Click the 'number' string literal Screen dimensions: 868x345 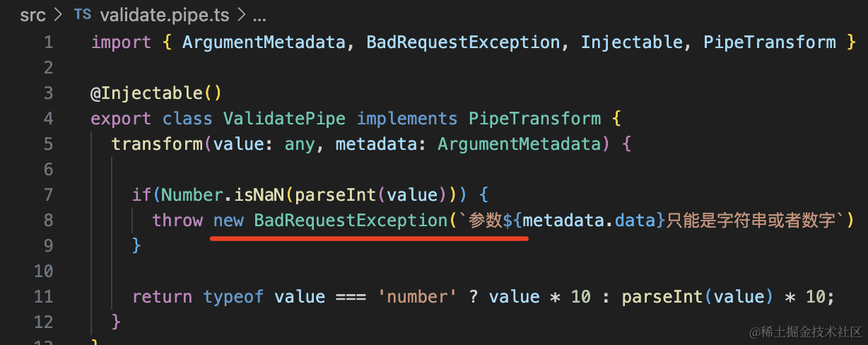418,296
